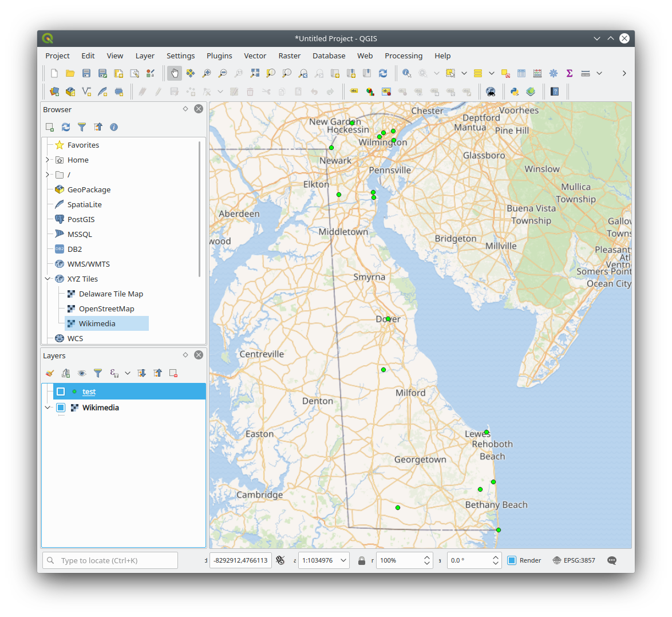This screenshot has height=617, width=672.
Task: Select the Identify Features tool
Action: click(x=407, y=73)
